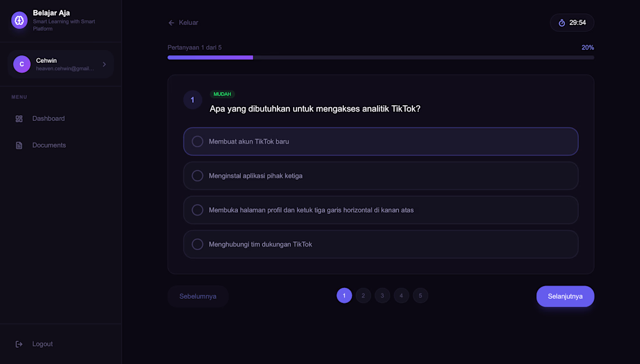The image size is (640, 364).
Task: Click the purple Cehwin avatar circle
Action: point(22,64)
